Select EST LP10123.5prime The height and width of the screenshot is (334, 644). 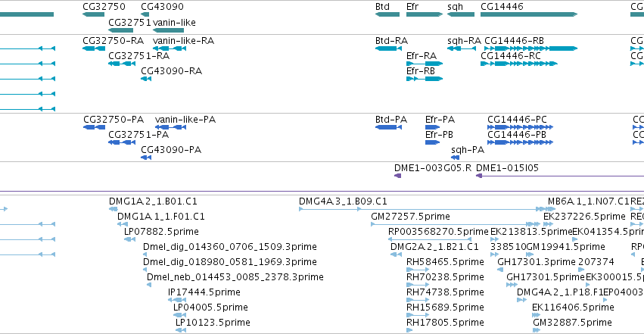click(181, 331)
